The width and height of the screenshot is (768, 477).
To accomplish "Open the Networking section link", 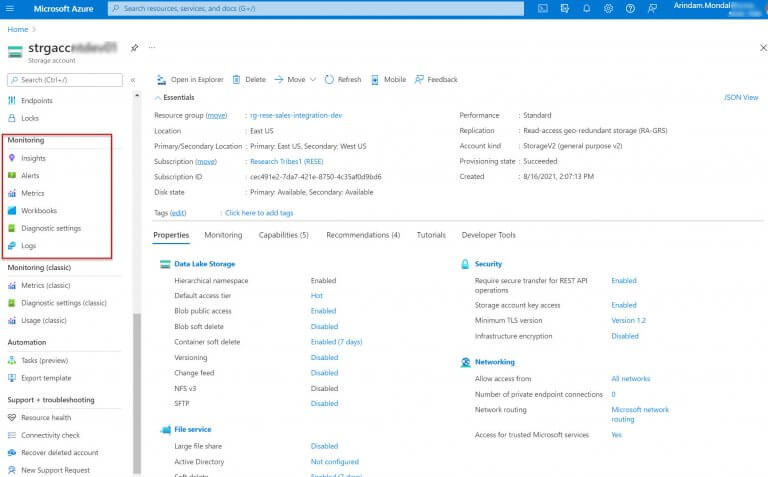I will 495,362.
